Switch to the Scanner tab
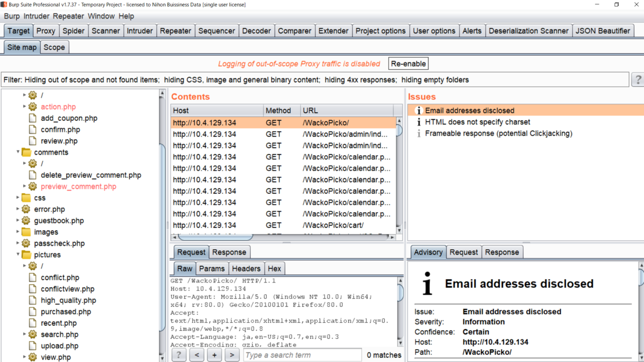Image resolution: width=644 pixels, height=362 pixels. [106, 31]
